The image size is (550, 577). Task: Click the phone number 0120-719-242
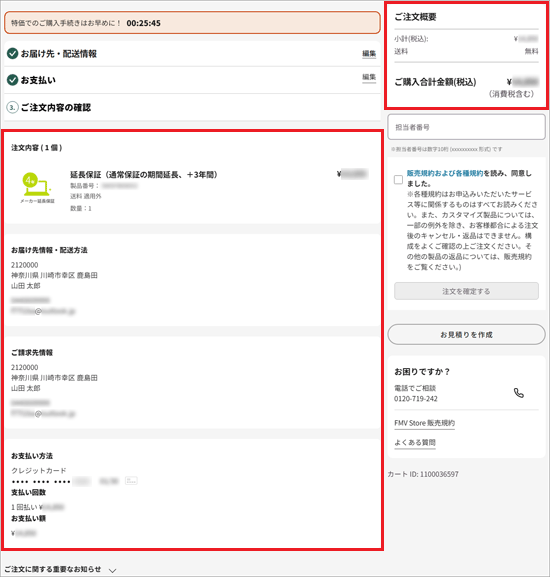416,399
